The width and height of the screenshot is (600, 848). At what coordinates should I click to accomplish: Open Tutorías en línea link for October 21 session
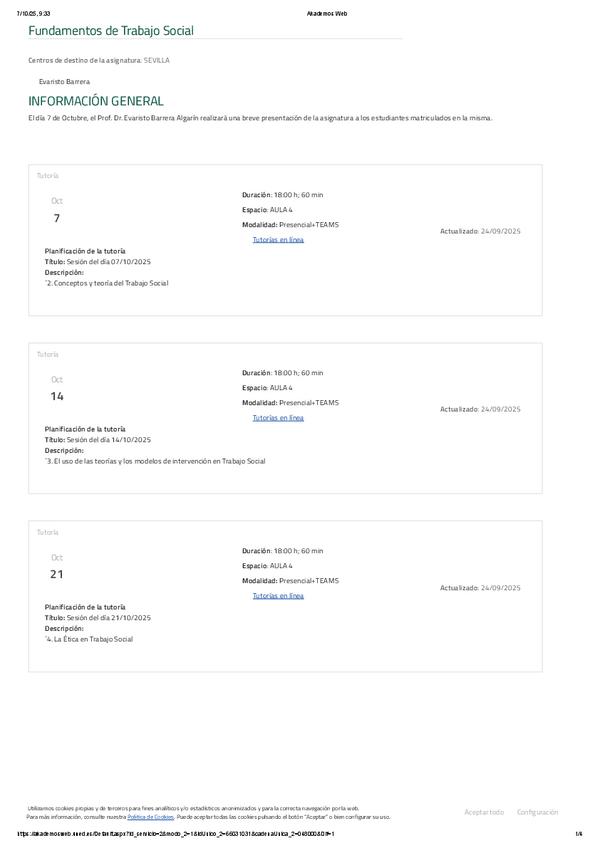point(278,596)
